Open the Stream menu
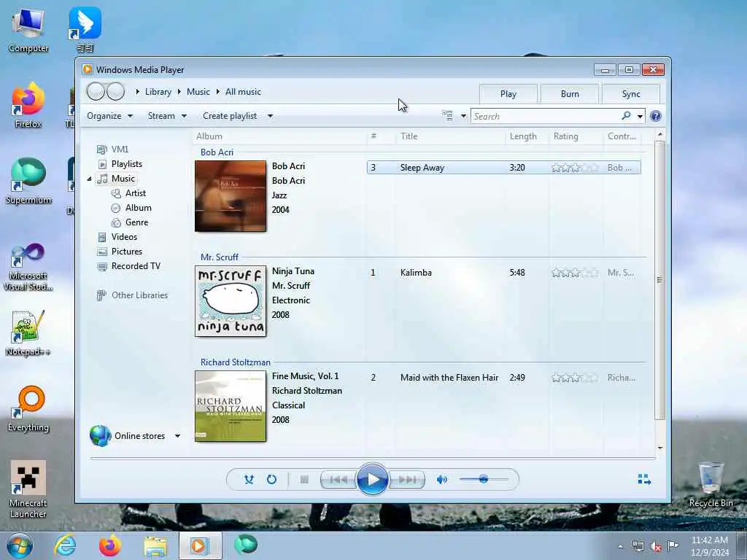The image size is (747, 560). click(x=167, y=116)
